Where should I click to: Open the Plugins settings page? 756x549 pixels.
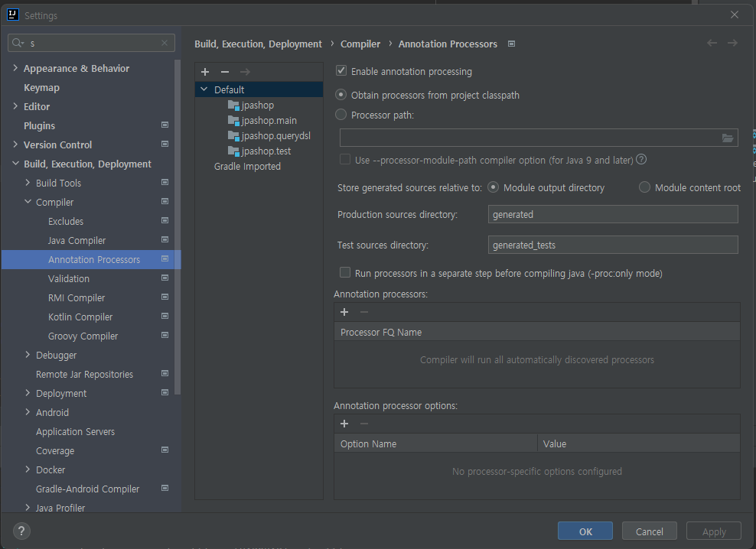tap(40, 126)
